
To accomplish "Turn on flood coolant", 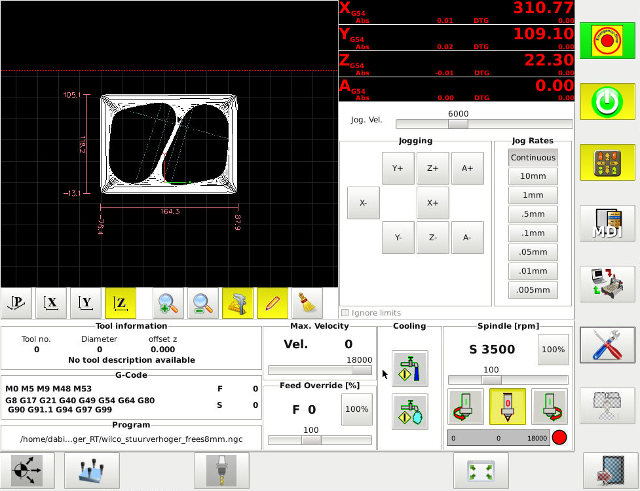I will 409,368.
